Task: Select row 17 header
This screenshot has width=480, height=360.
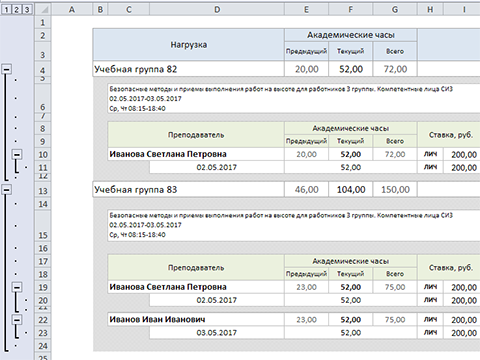Action: point(43,261)
